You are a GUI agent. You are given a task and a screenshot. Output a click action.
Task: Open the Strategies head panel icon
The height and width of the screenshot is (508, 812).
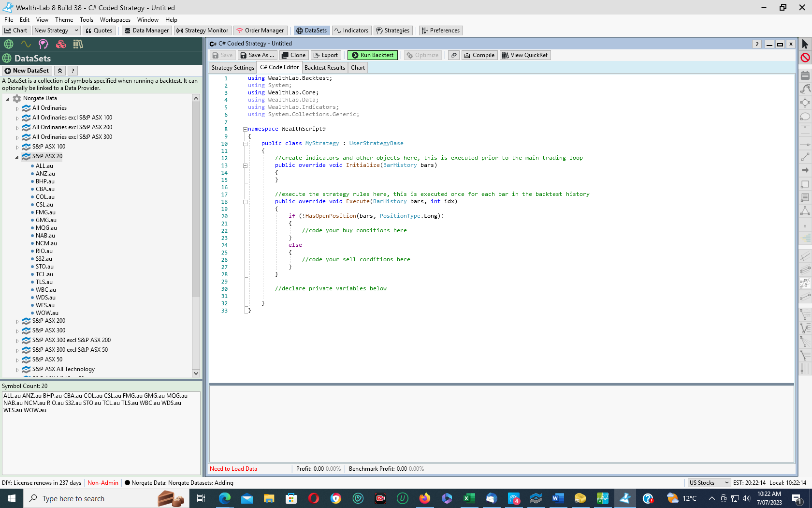click(43, 44)
